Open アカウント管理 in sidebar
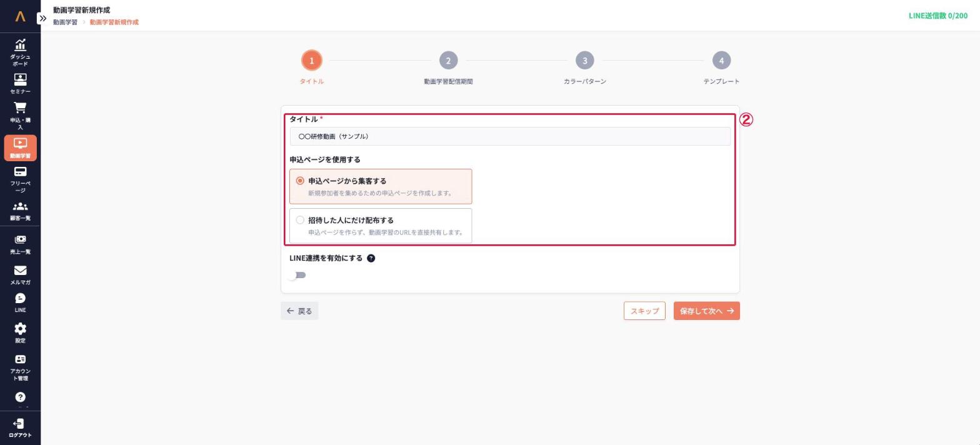The height and width of the screenshot is (445, 980). point(20,367)
